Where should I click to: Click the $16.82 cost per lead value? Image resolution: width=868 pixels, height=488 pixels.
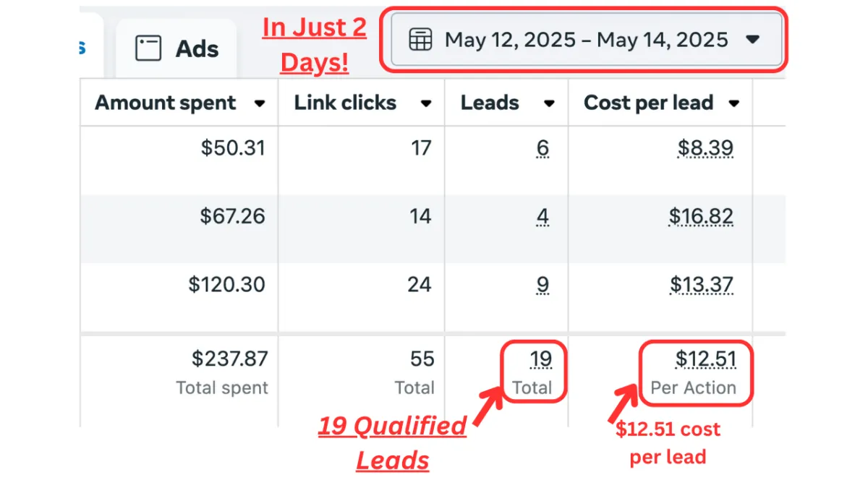701,216
